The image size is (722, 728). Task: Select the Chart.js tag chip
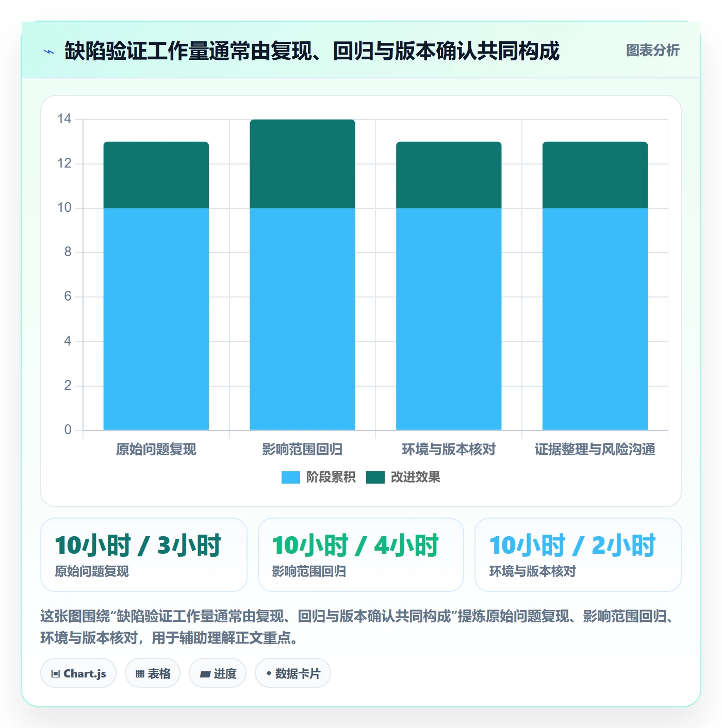point(78,673)
